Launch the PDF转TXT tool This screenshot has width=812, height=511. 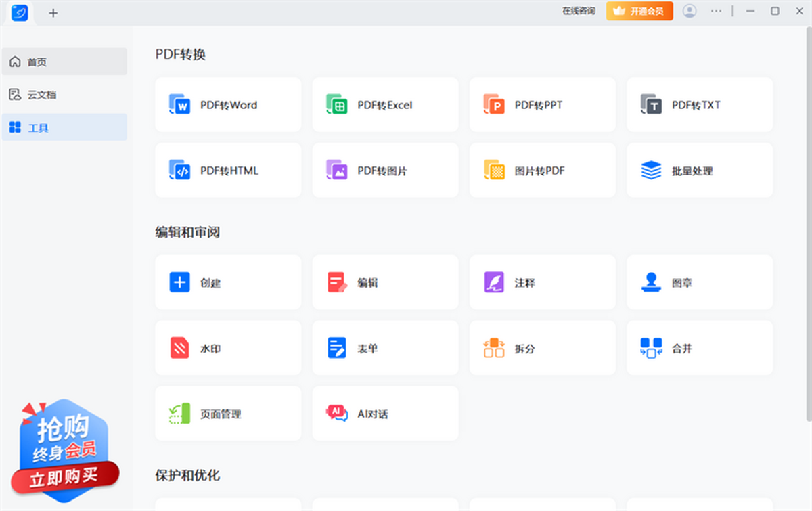click(699, 105)
